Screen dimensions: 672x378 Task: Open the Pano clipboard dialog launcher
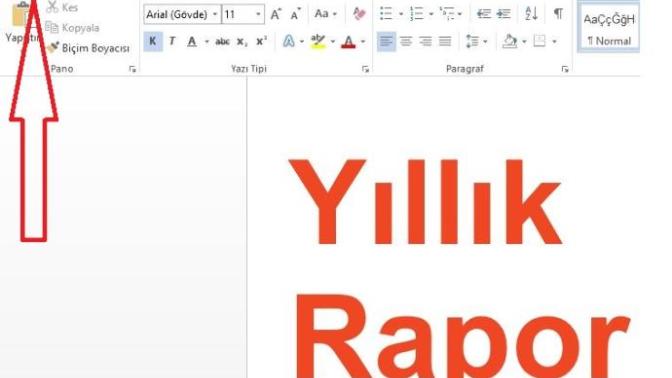pos(132,69)
